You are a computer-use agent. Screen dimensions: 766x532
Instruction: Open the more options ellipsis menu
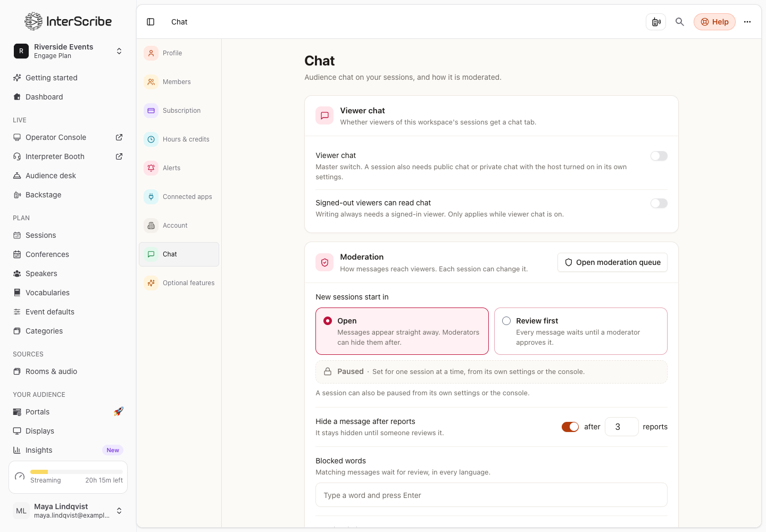click(x=747, y=22)
